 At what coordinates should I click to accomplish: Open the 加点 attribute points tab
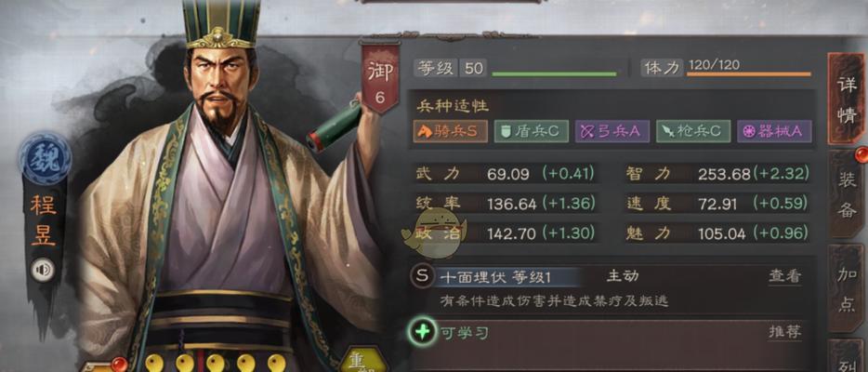[x=847, y=289]
